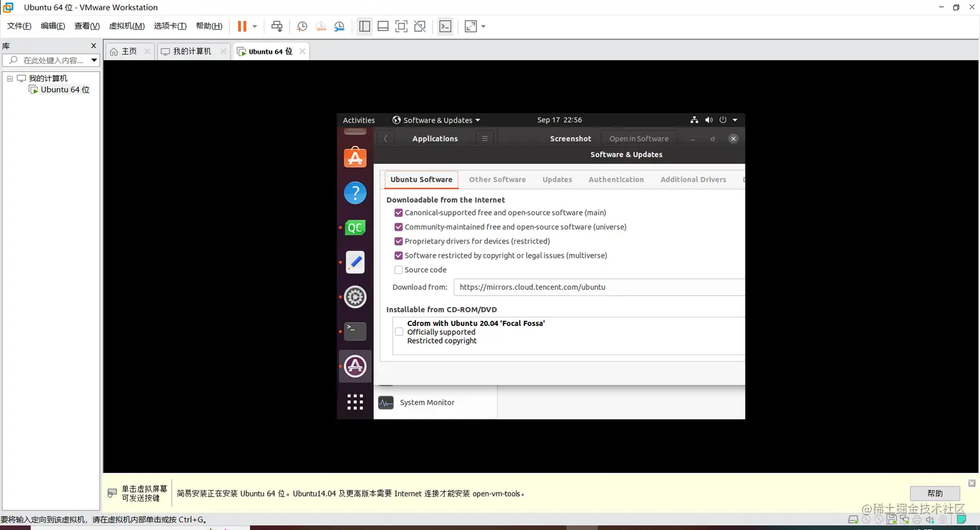980x530 pixels.
Task: Click the library search input field
Action: [x=50, y=60]
